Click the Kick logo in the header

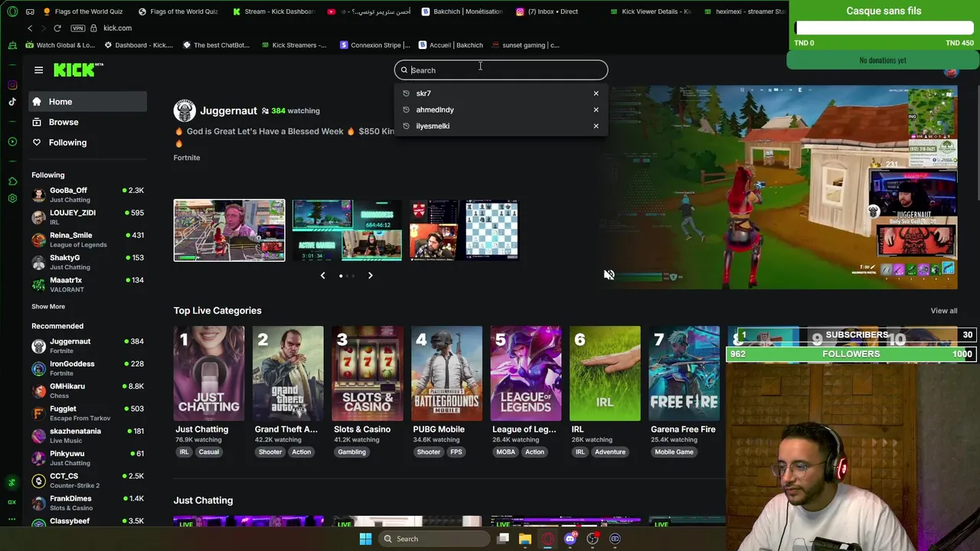pyautogui.click(x=78, y=70)
